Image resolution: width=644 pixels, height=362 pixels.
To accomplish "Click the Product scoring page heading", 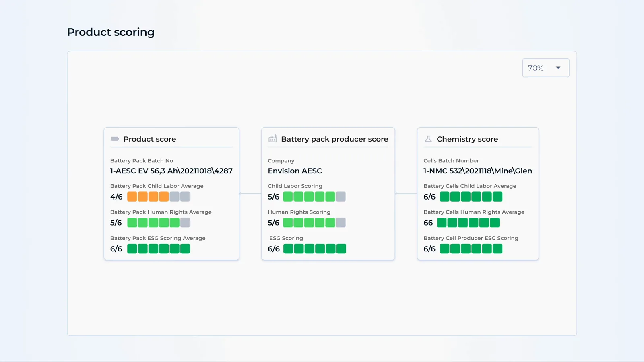I will pyautogui.click(x=111, y=32).
